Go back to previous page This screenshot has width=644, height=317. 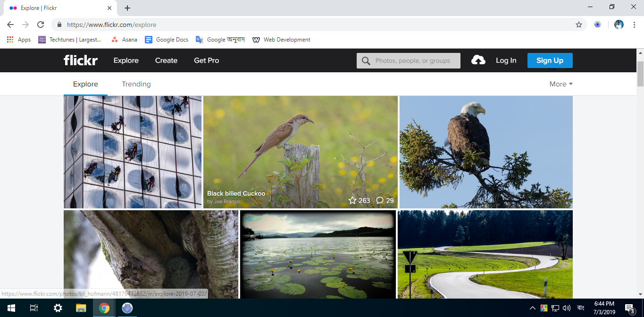point(10,25)
